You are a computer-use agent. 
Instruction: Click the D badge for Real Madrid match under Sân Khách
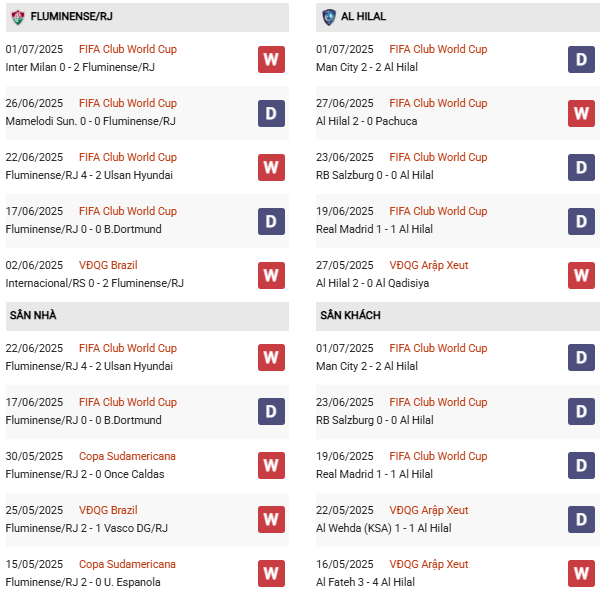[x=581, y=466]
